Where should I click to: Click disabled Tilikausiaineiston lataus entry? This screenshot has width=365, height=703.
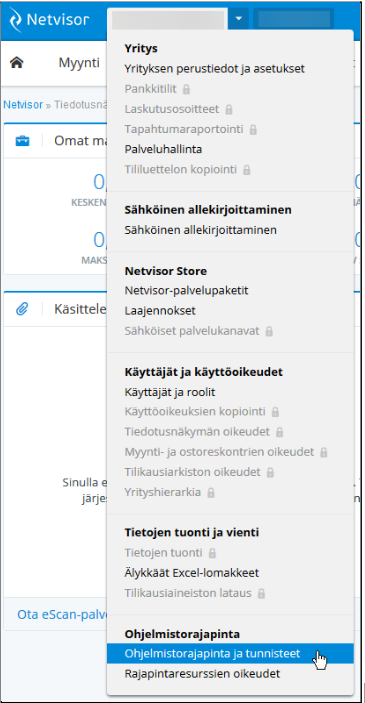[188, 593]
